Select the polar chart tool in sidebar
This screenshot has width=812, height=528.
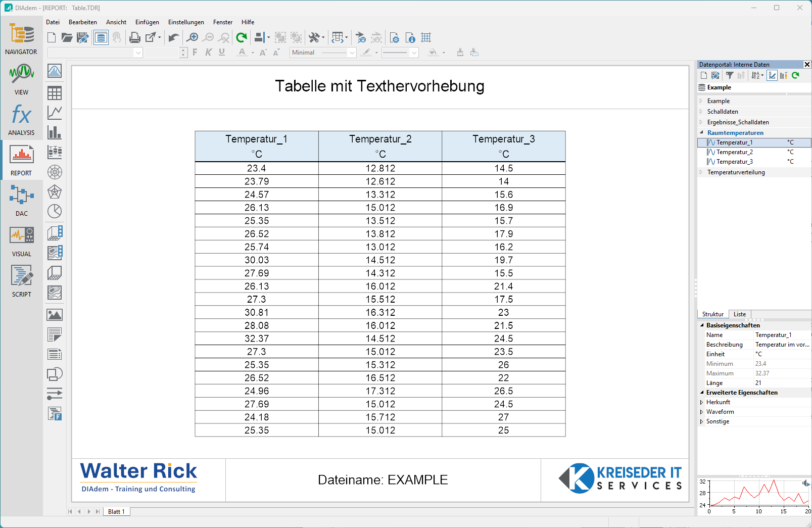coord(55,172)
